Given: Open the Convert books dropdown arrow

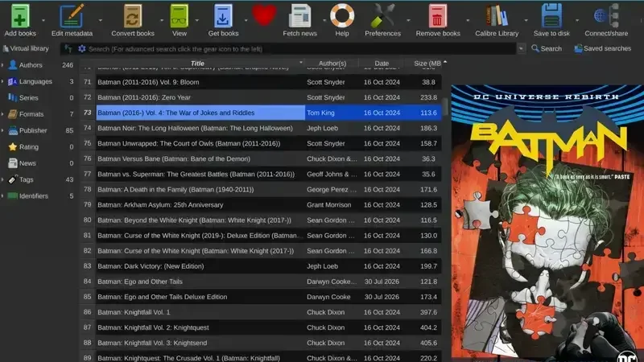Looking at the screenshot, I should [162, 19].
